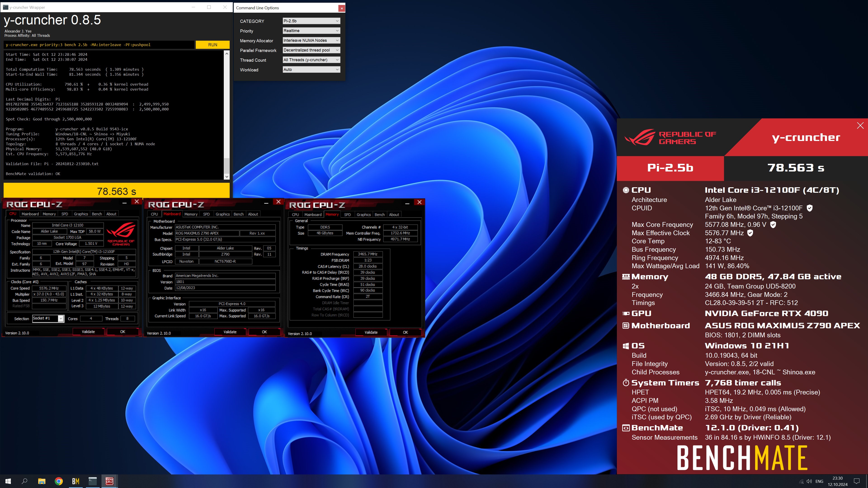Open Graphics tab in first CPU-Z window

(81, 214)
